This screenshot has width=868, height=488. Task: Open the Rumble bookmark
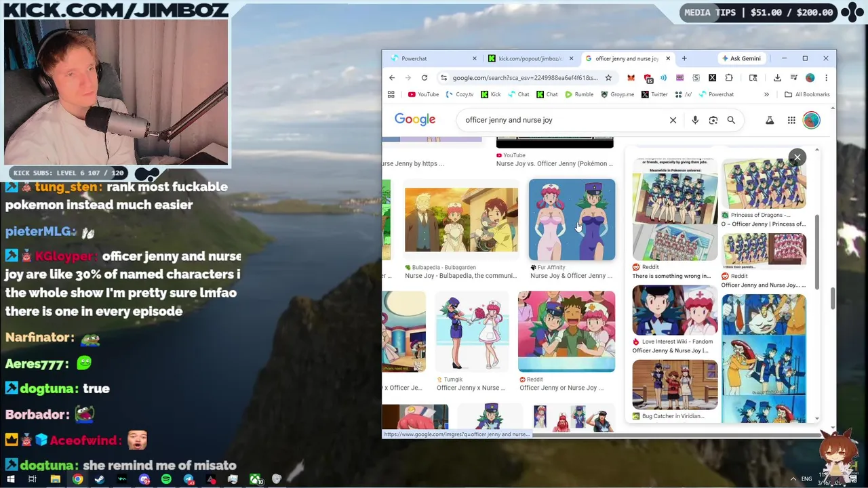coord(579,94)
